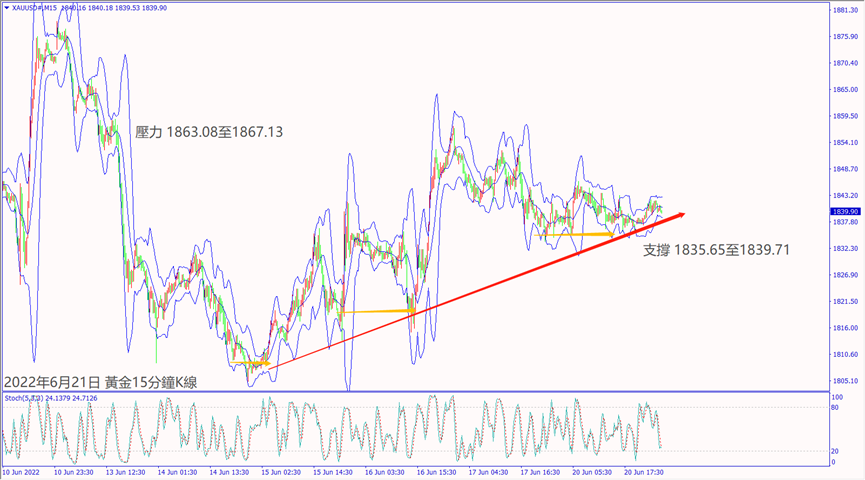Click the 1859.70 price axis label

[x=845, y=116]
